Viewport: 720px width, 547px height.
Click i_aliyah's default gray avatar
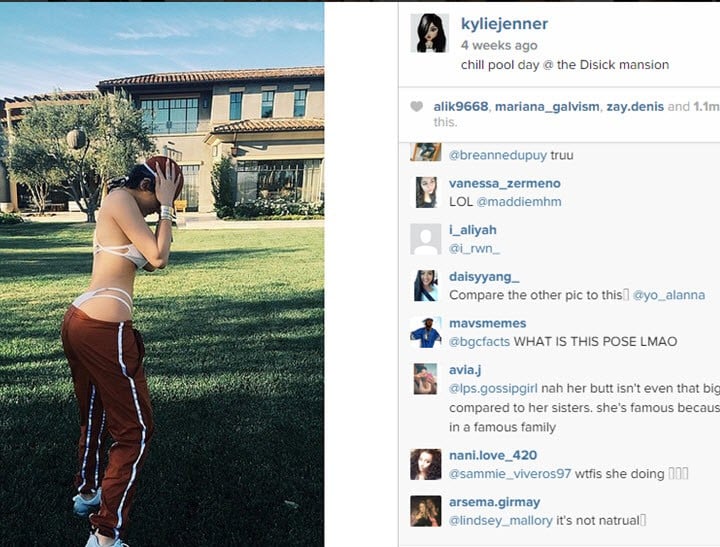[x=426, y=239]
